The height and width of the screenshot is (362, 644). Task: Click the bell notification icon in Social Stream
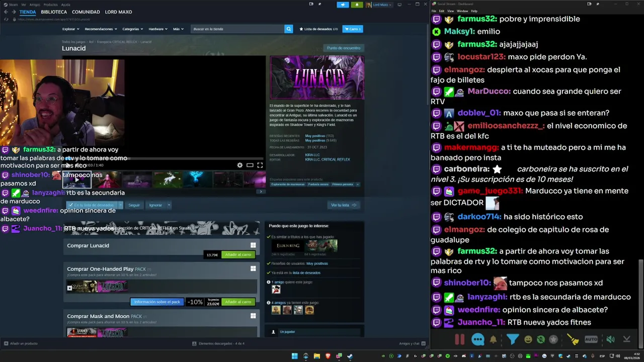[x=493, y=339]
